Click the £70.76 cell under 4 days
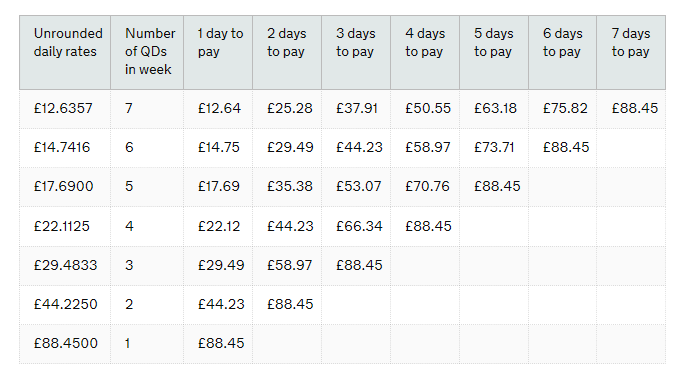The width and height of the screenshot is (682, 375). [425, 187]
